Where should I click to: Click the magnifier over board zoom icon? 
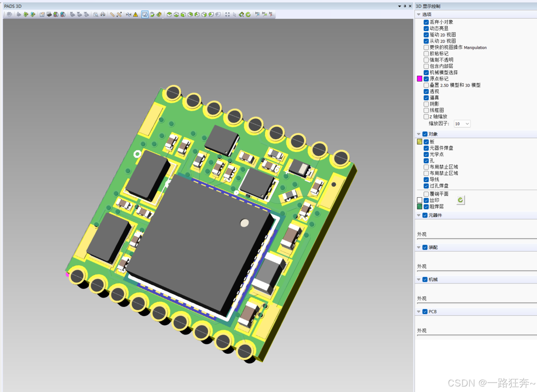click(x=241, y=14)
